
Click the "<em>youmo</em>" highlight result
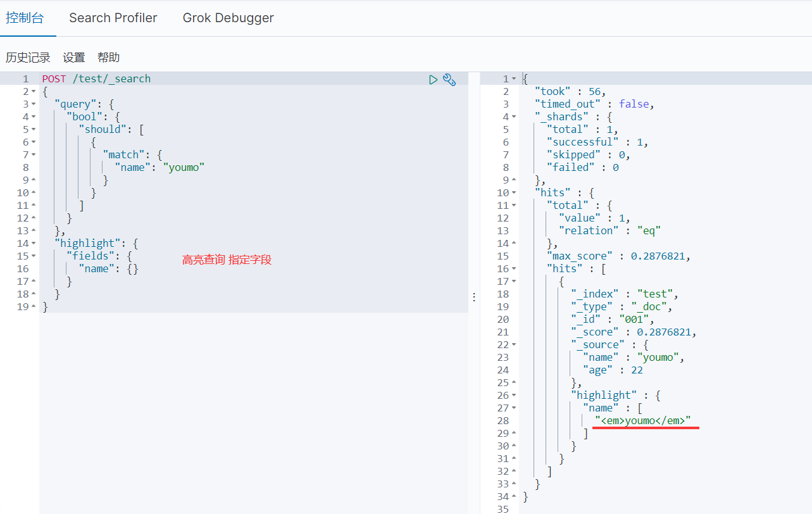pos(642,421)
